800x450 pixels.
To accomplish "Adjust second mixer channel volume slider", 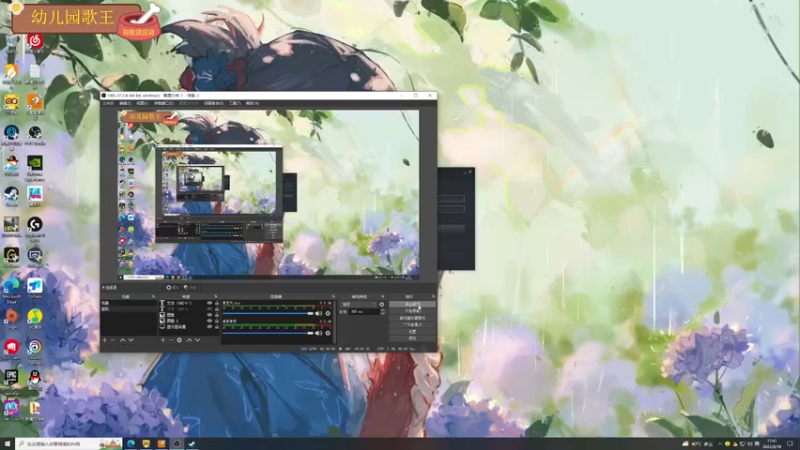I will [x=268, y=333].
